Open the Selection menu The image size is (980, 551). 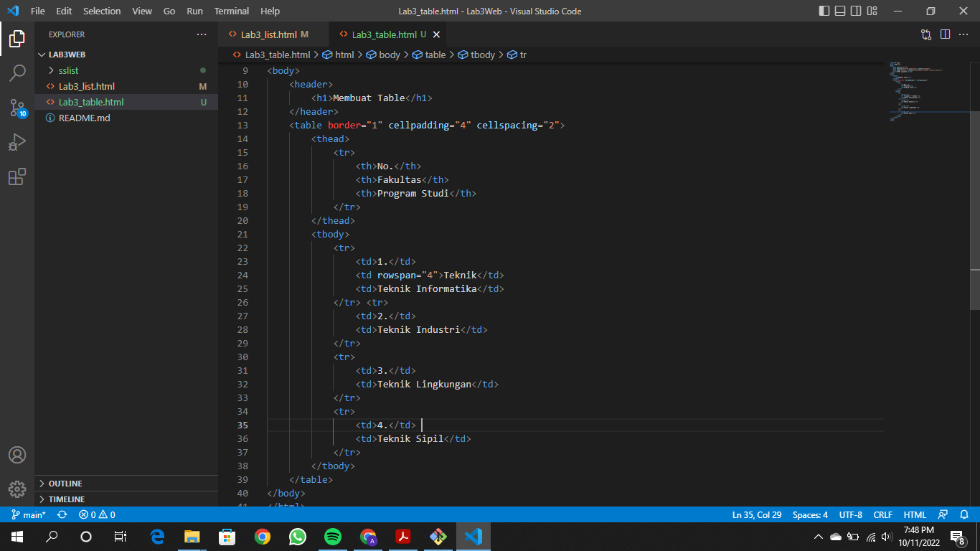click(x=102, y=11)
